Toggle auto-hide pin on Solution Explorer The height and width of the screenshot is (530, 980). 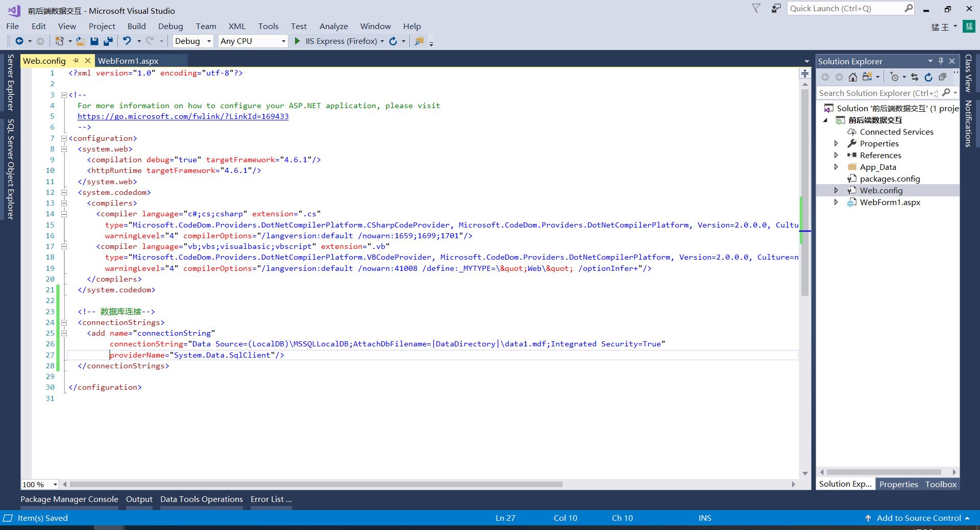pyautogui.click(x=941, y=61)
